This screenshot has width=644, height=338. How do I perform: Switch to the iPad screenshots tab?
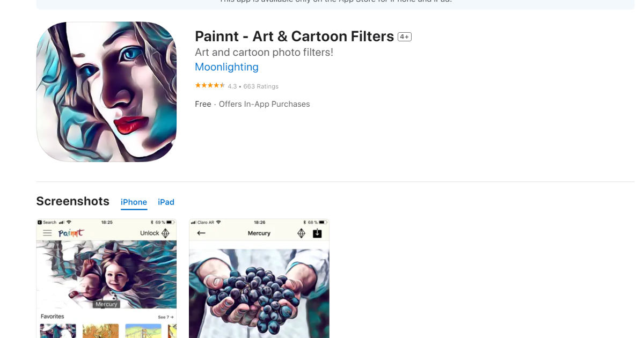click(x=166, y=202)
